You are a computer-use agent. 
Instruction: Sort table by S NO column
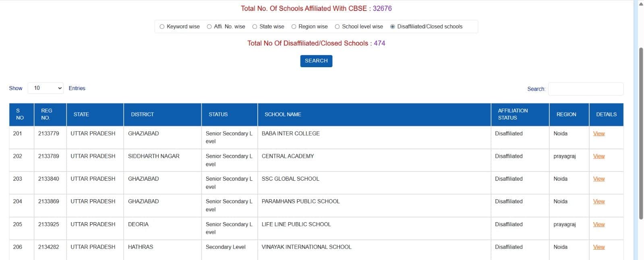tap(20, 114)
